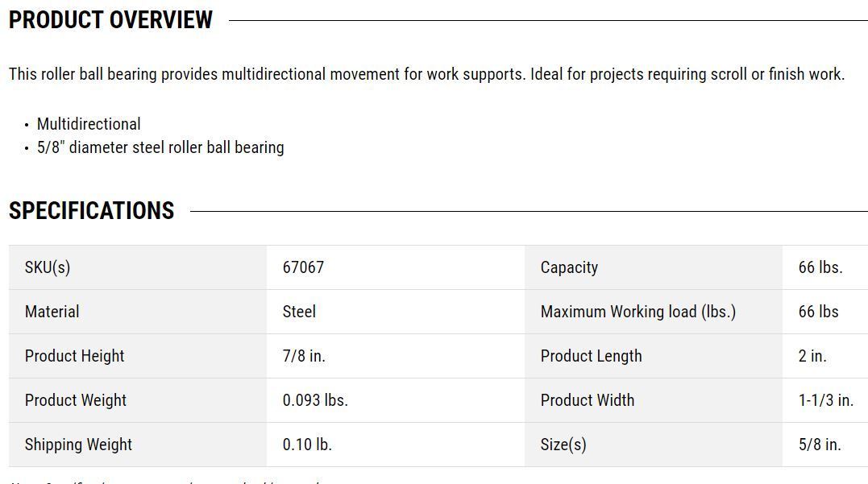Click the Product Height label
The width and height of the screenshot is (868, 484).
(x=74, y=356)
